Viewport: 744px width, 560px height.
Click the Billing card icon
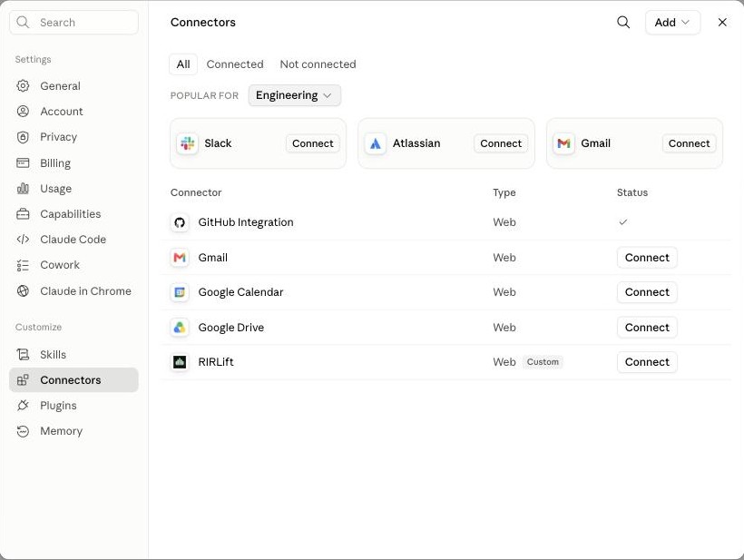[23, 163]
